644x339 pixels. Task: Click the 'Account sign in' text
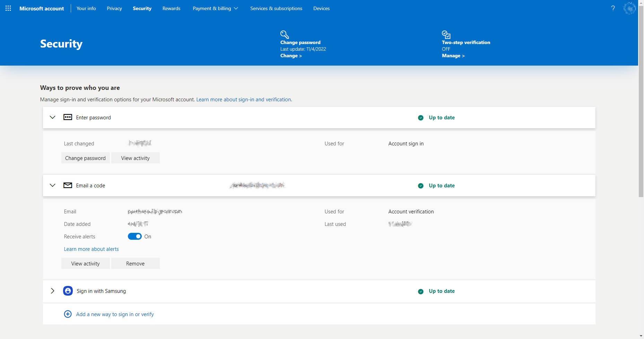click(406, 143)
